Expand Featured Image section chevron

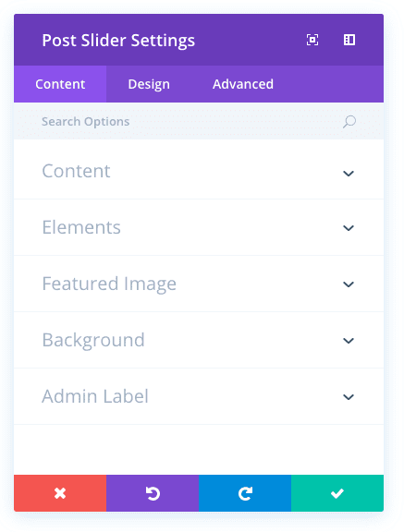[x=349, y=284]
